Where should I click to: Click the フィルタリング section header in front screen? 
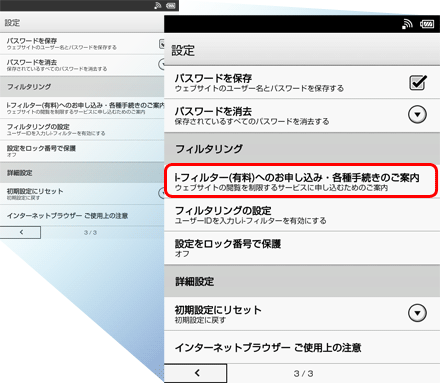coord(302,148)
